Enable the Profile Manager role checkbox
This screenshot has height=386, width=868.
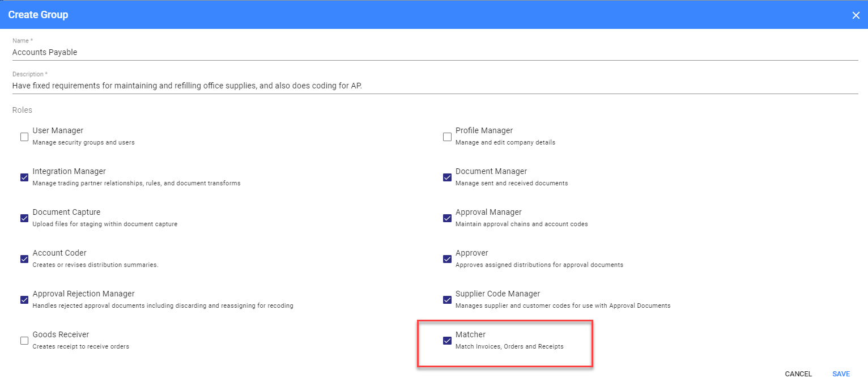click(x=447, y=137)
